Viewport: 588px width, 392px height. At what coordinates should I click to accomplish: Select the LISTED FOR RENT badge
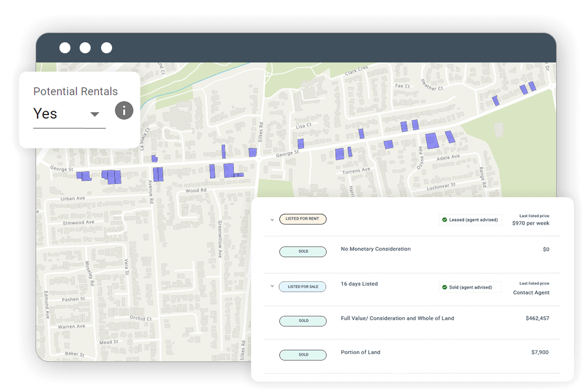tap(303, 219)
